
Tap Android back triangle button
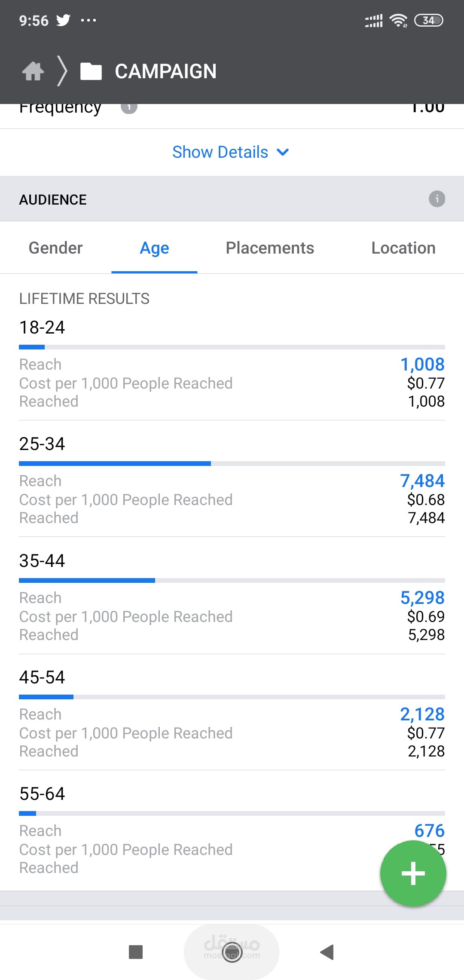pos(327,952)
